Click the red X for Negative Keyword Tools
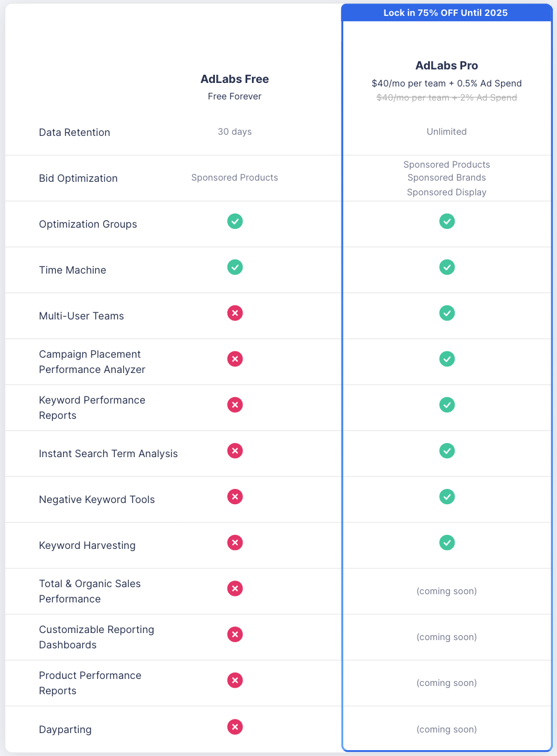 pos(235,497)
